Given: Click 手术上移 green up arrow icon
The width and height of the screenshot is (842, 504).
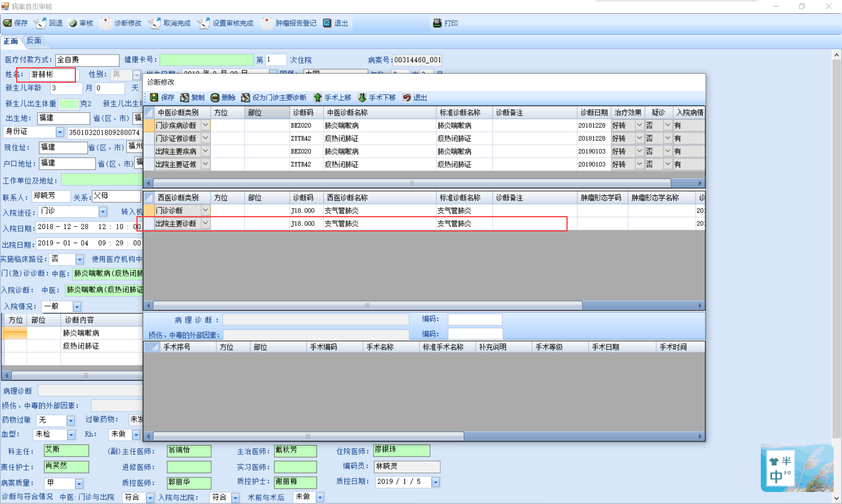Looking at the screenshot, I should (318, 98).
